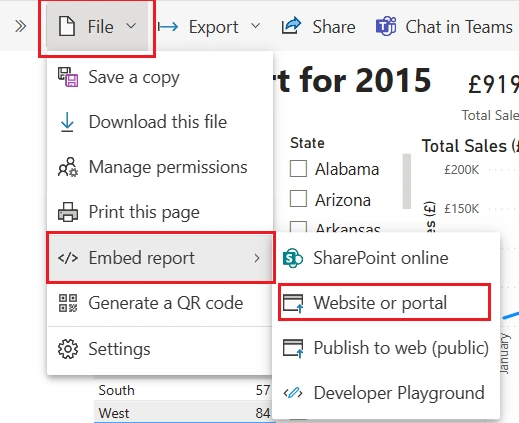This screenshot has width=519, height=423.
Task: Click the Manage permissions people icon
Action: 68,167
